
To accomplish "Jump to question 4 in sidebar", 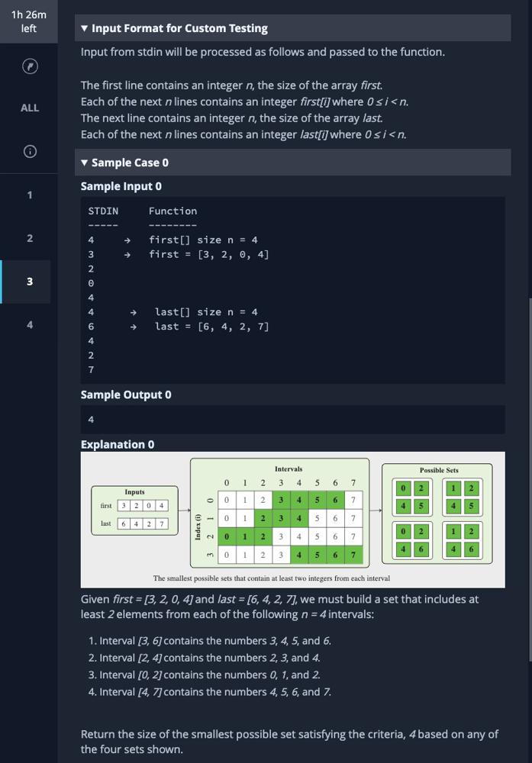I will point(29,325).
